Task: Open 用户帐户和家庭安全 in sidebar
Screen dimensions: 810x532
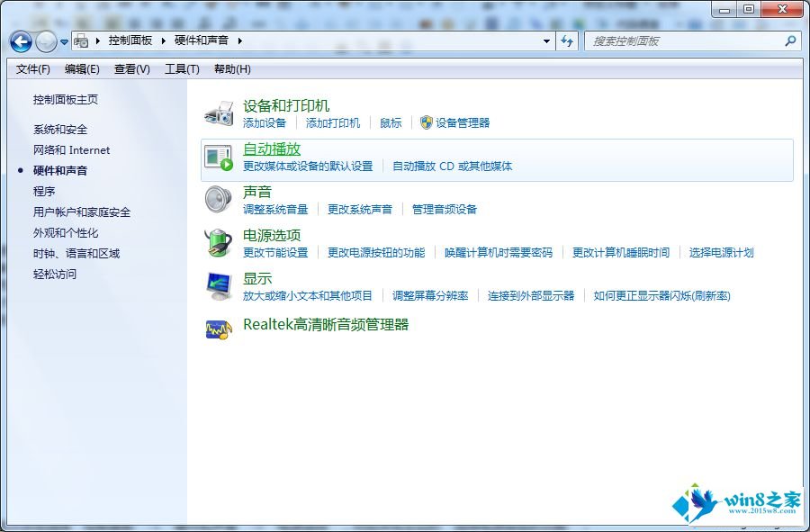Action: coord(82,212)
